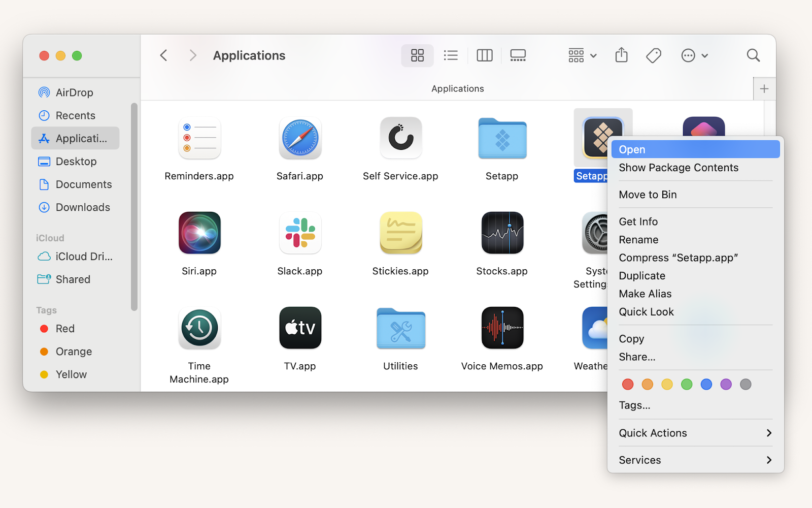Add a new tab with plus button
This screenshot has width=812, height=508.
tap(764, 89)
